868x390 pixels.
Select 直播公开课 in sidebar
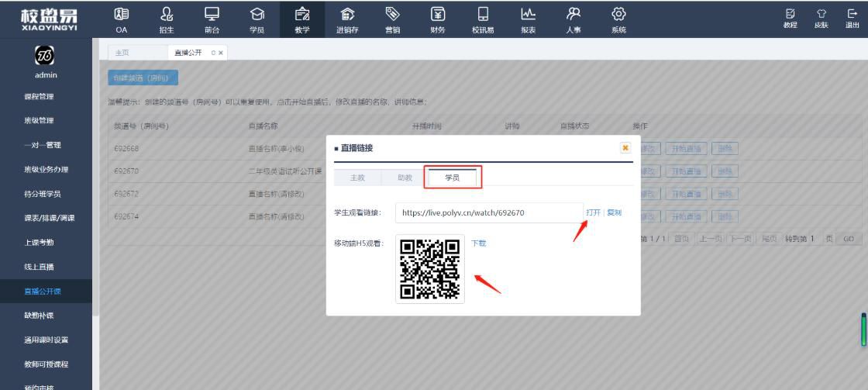[46, 292]
